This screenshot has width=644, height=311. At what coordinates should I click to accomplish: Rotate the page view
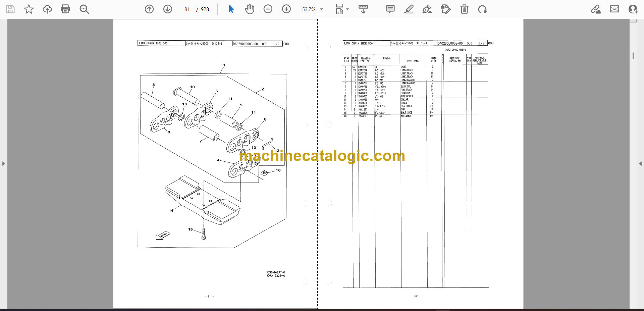tap(483, 9)
